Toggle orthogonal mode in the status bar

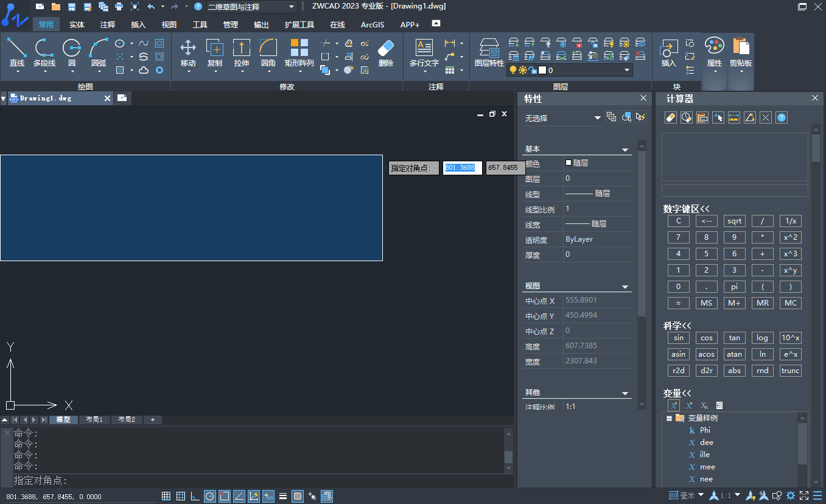click(195, 495)
